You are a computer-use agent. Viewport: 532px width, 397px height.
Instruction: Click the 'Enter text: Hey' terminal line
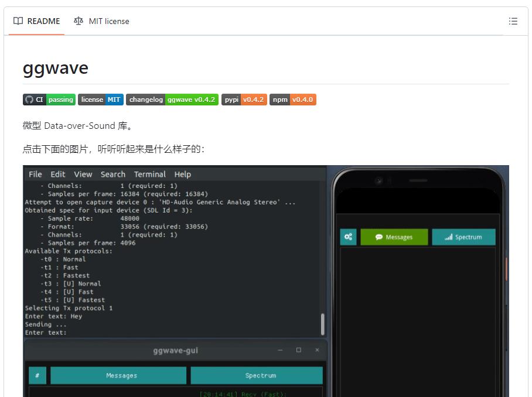tap(53, 316)
